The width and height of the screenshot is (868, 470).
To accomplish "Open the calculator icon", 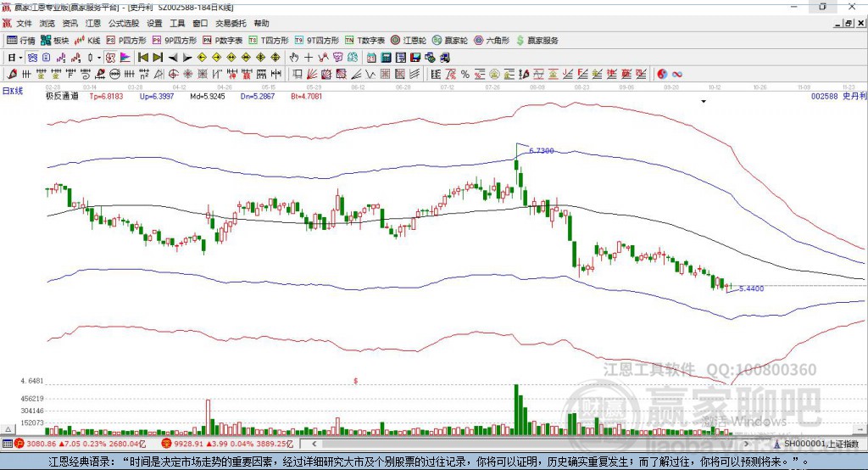I will coord(386,58).
